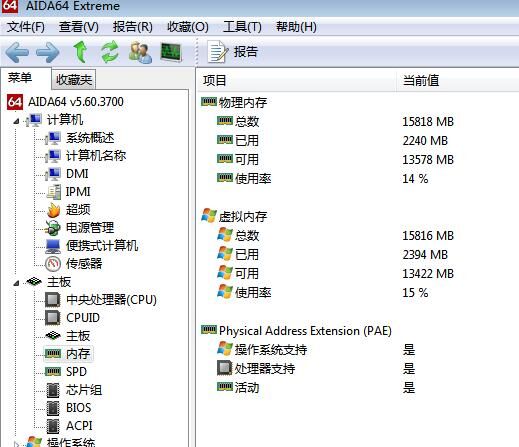Select 电源管理 in the tree
This screenshot has height=447, width=519.
point(90,228)
